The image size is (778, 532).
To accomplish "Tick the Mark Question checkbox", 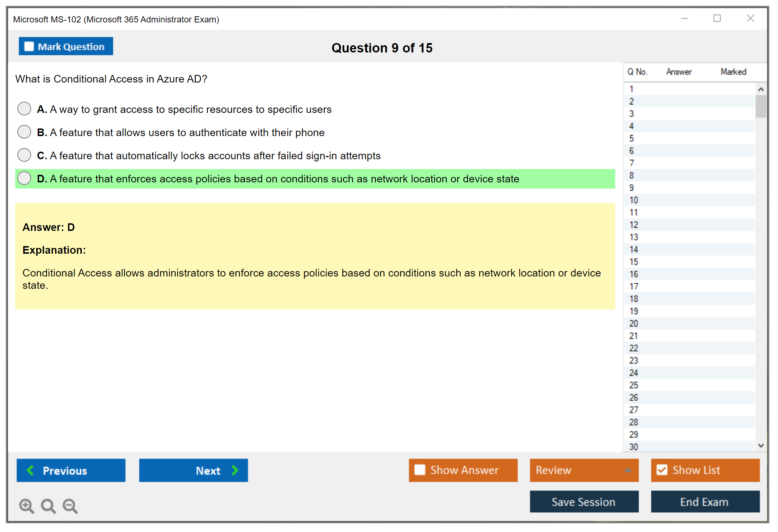I will pyautogui.click(x=29, y=47).
